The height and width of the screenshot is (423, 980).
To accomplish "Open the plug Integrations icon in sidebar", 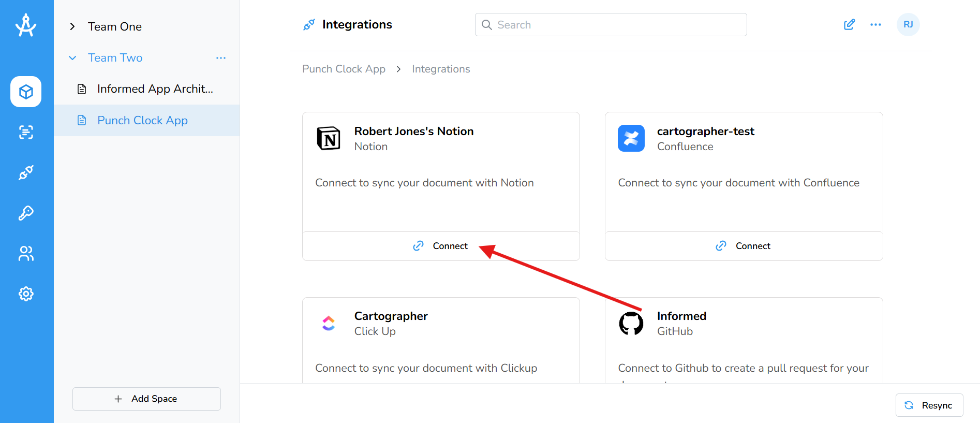I will tap(26, 172).
